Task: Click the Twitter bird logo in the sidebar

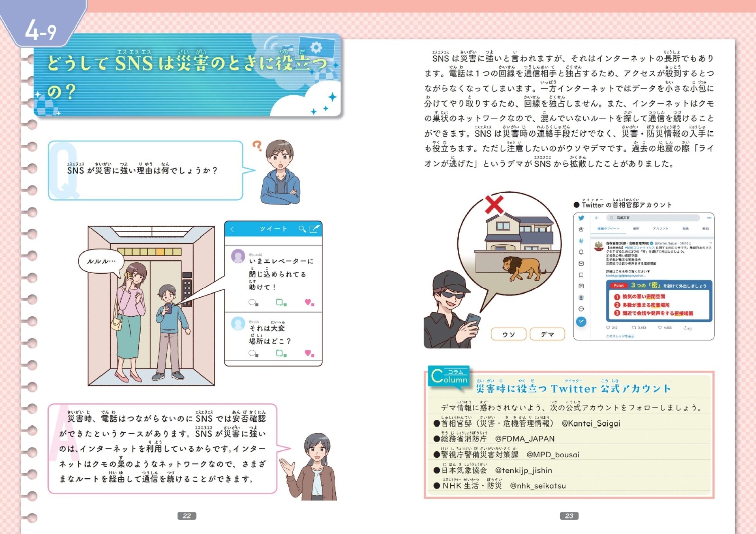Action: 581,218
